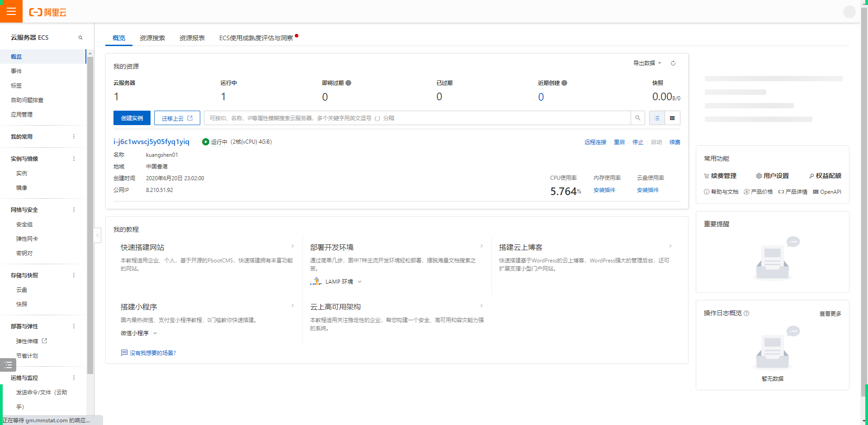868x425 pixels.
Task: Click 安装插件 under 内存使用率
Action: [604, 190]
